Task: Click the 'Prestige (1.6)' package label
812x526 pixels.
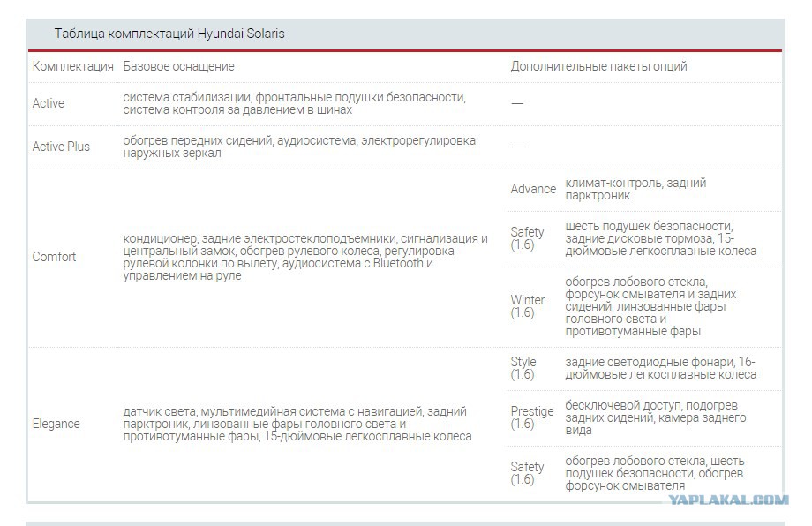Action: [532, 417]
